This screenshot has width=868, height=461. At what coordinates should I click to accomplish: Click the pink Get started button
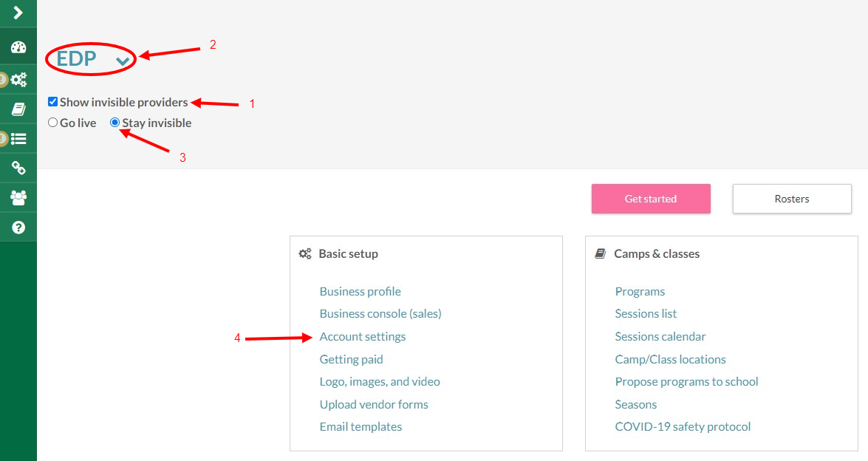(651, 199)
